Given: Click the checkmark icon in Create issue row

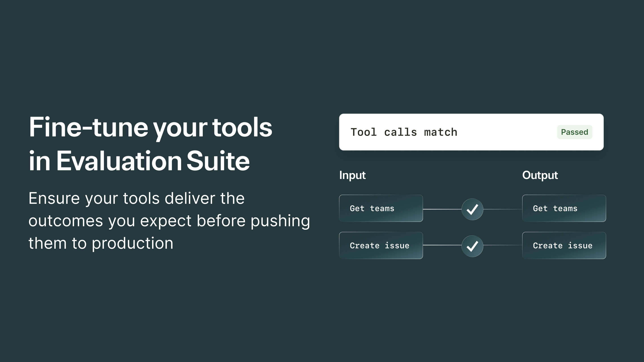Looking at the screenshot, I should click(472, 246).
